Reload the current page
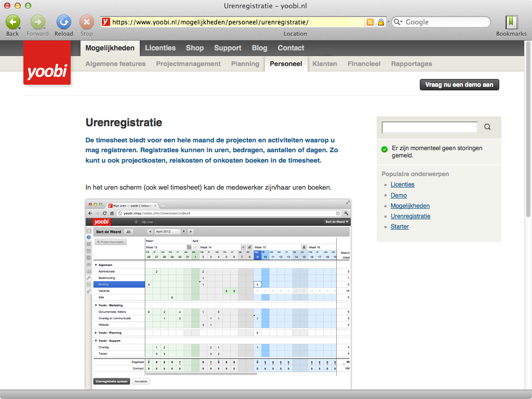Viewport: 532px width, 399px height. (63, 22)
